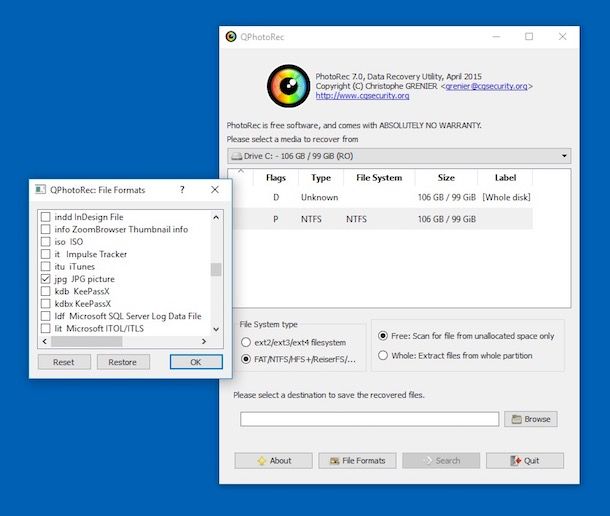Image resolution: width=610 pixels, height=516 pixels.
Task: Browse for a destination folder
Action: coord(530,419)
